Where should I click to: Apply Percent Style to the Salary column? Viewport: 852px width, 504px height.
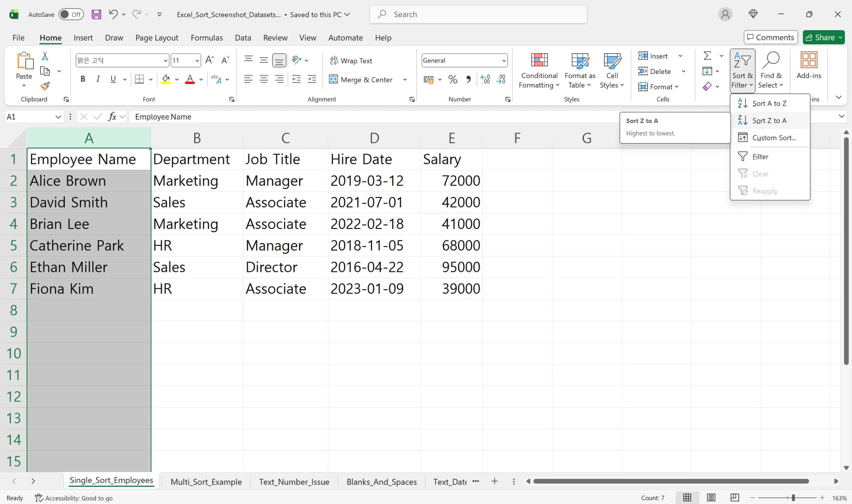(x=452, y=79)
